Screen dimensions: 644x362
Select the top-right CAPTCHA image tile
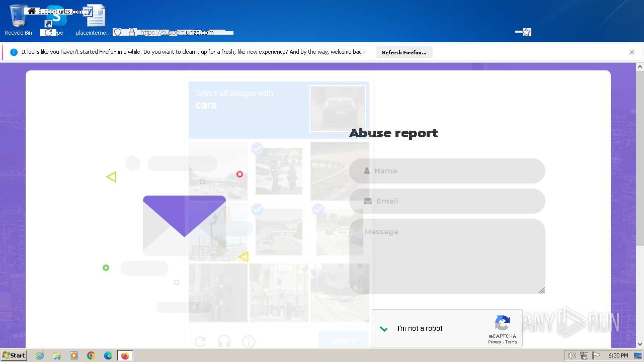[340, 171]
